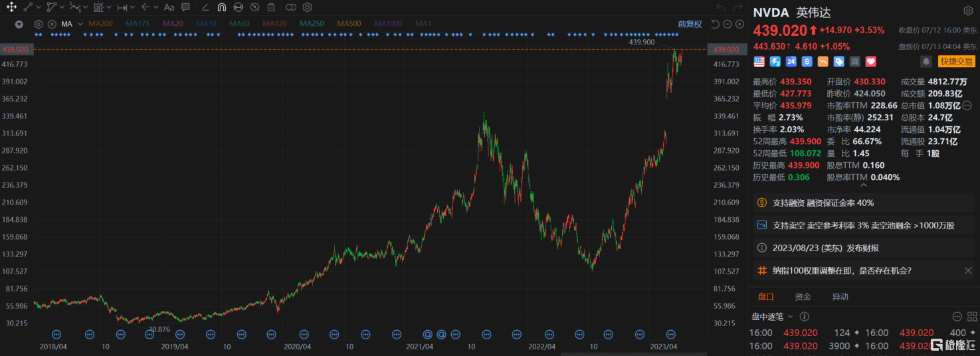Image resolution: width=980 pixels, height=356 pixels.
Task: Expand polygon shape tool options arrow
Action: click(62, 7)
